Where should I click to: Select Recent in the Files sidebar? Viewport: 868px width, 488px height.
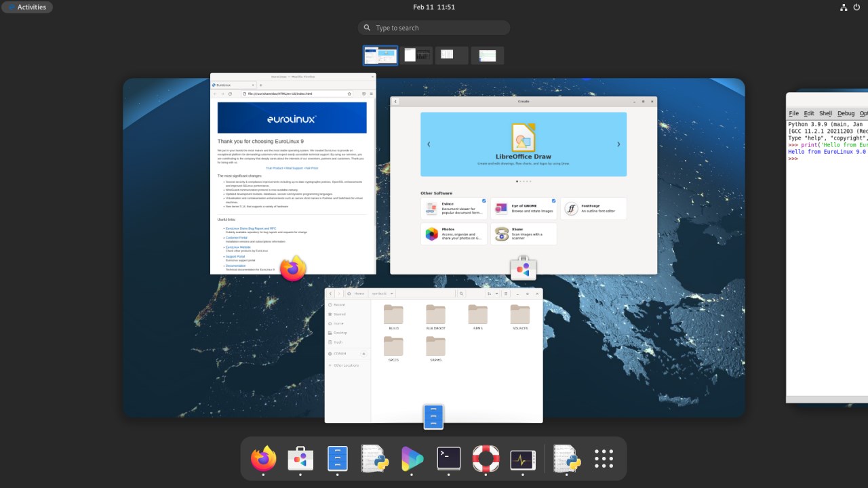tap(348, 305)
